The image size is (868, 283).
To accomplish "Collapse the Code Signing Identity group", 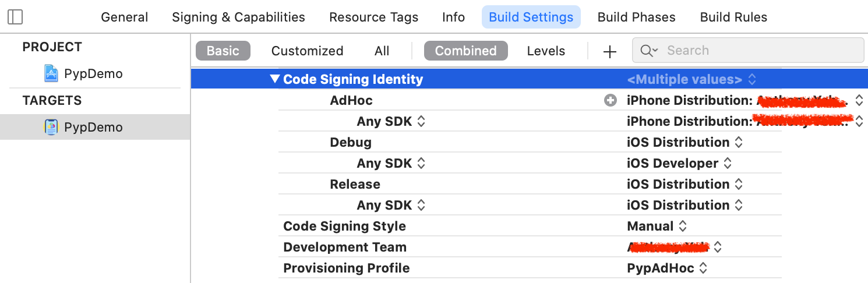I will point(276,79).
